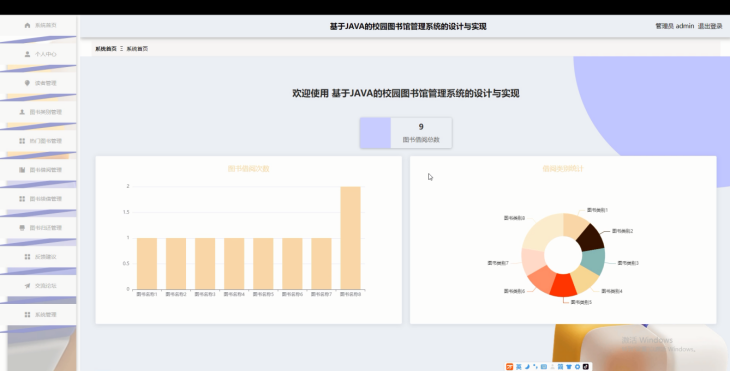Click the orange Sogou S logo
Image resolution: width=731 pixels, height=372 pixels.
[x=510, y=366]
